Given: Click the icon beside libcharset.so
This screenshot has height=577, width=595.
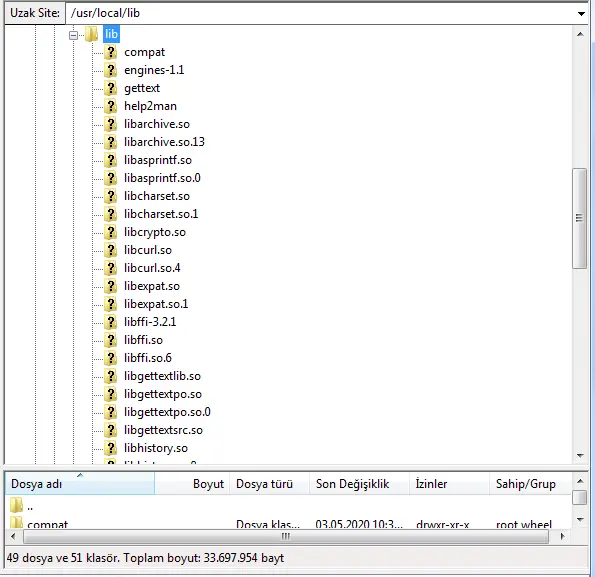Looking at the screenshot, I should (110, 196).
